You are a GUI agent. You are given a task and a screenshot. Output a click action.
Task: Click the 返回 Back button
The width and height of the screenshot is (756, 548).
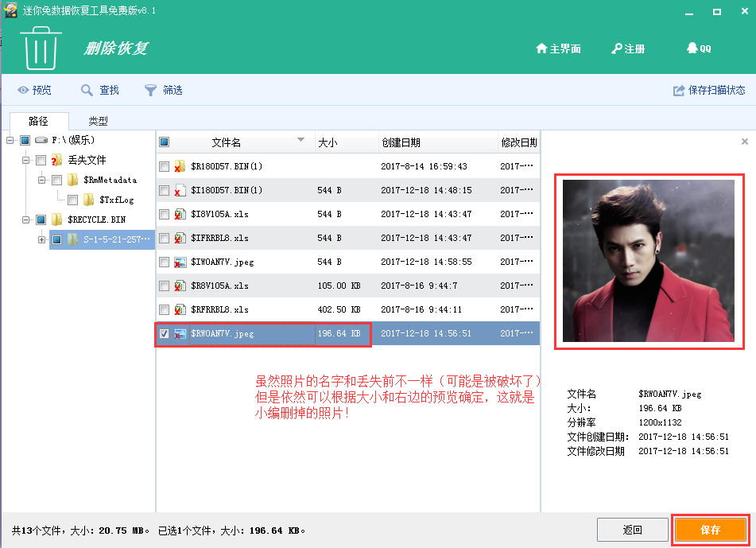632,530
